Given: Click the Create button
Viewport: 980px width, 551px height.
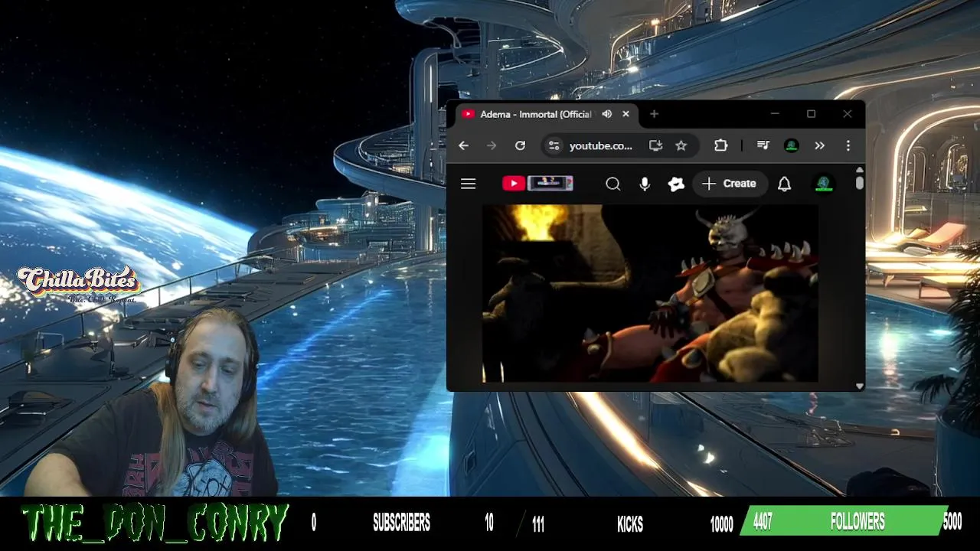Looking at the screenshot, I should pos(730,184).
